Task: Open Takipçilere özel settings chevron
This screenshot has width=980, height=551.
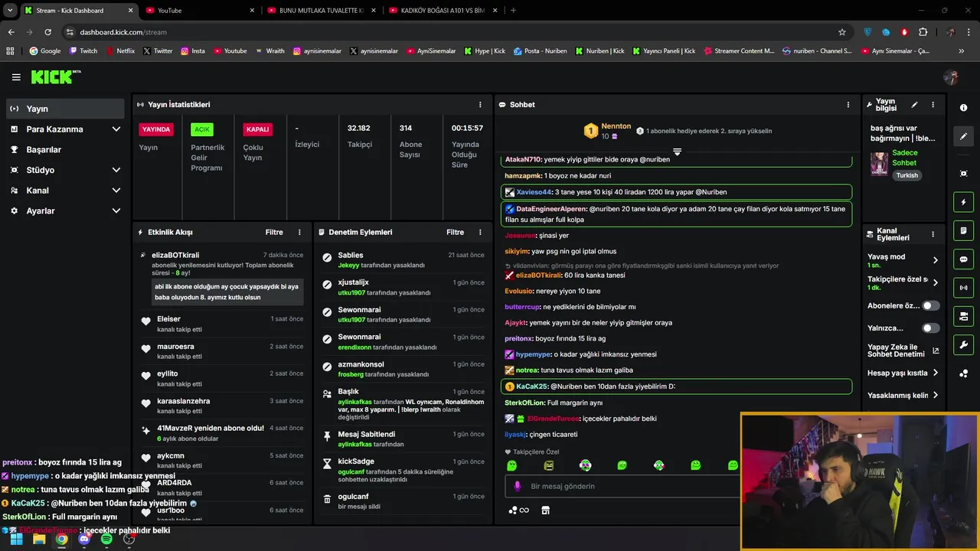Action: pos(935,282)
